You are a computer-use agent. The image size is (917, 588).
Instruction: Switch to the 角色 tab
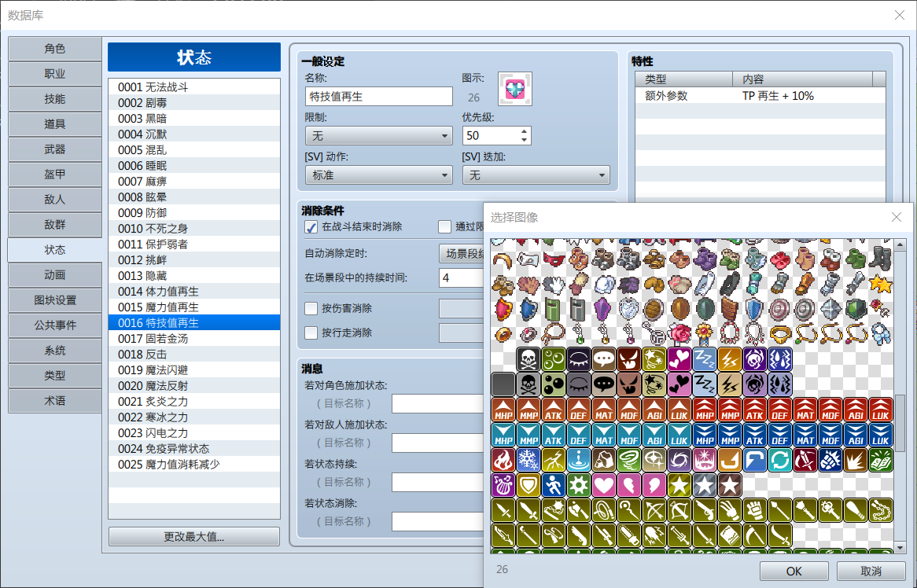pos(55,49)
